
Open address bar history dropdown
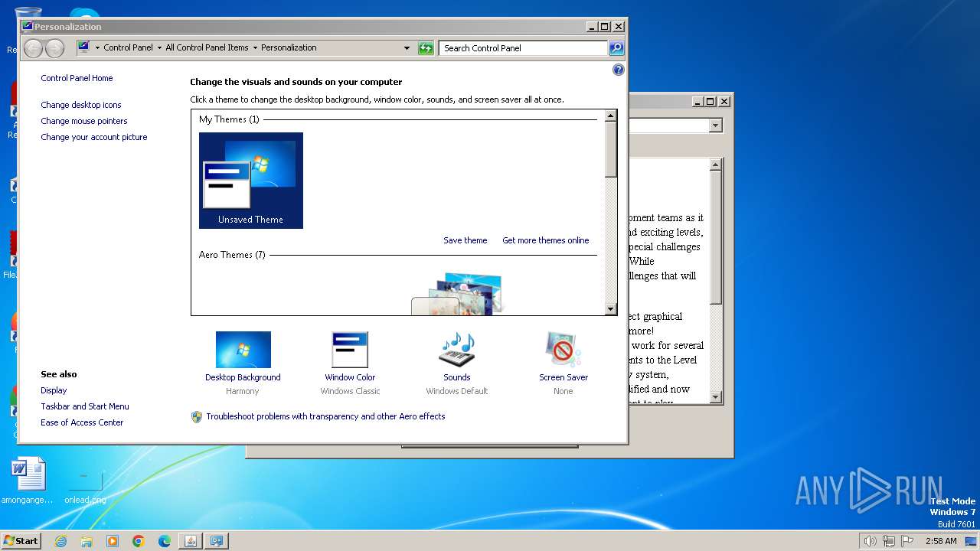407,48
